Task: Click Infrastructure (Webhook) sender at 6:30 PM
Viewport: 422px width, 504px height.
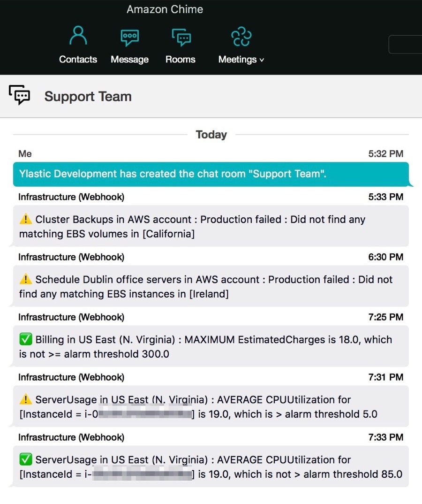Action: pos(71,257)
